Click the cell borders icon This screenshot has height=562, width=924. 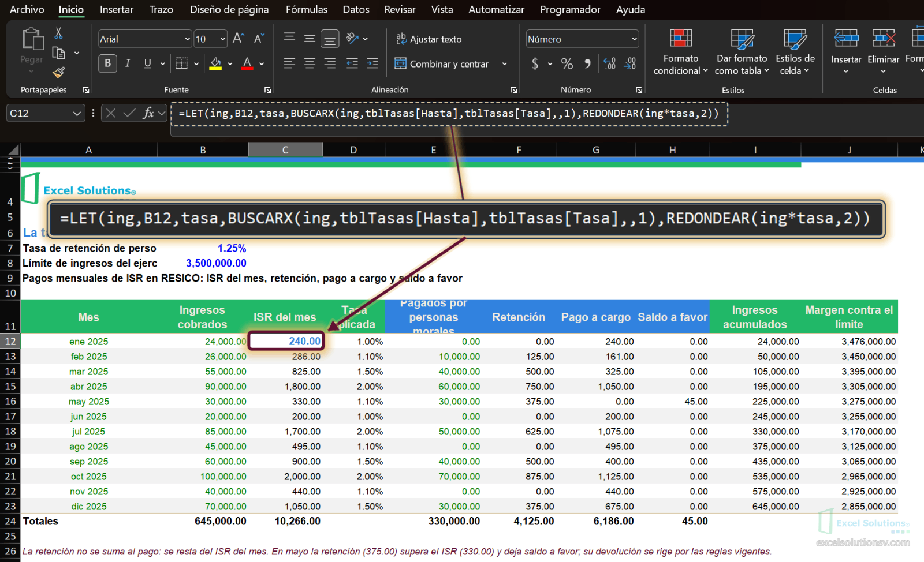(181, 63)
